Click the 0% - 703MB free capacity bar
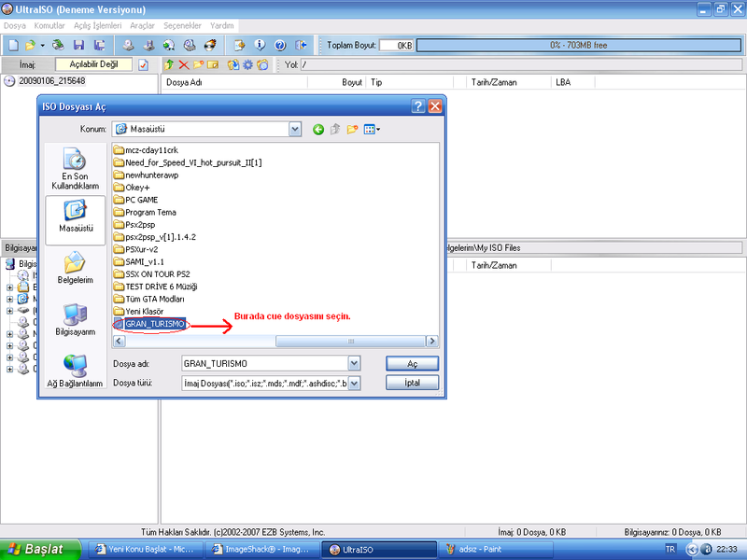The image size is (747, 560). 579,45
